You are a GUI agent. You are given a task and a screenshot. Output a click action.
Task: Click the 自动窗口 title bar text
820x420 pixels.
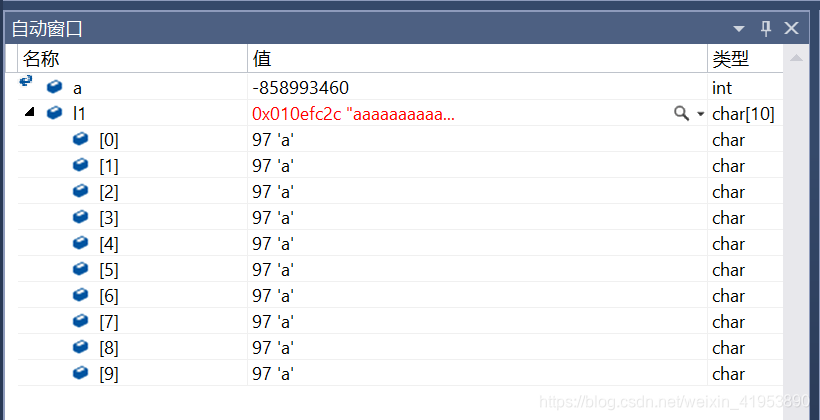47,29
